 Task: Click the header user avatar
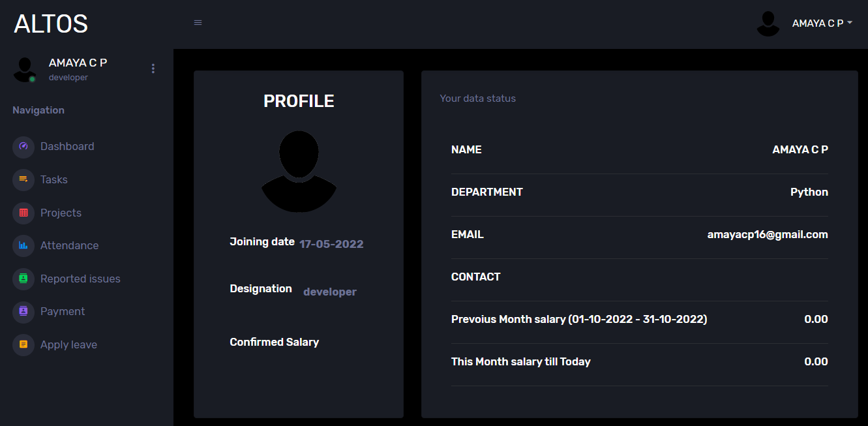click(768, 23)
